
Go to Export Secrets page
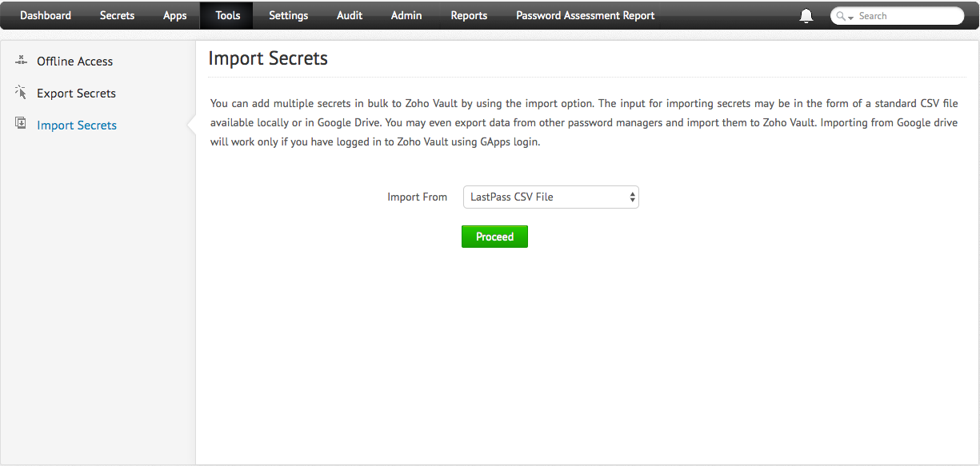[x=76, y=94]
